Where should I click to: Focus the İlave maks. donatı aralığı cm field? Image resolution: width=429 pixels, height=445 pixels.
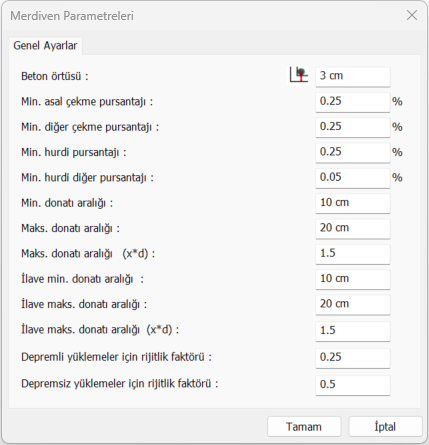point(353,305)
